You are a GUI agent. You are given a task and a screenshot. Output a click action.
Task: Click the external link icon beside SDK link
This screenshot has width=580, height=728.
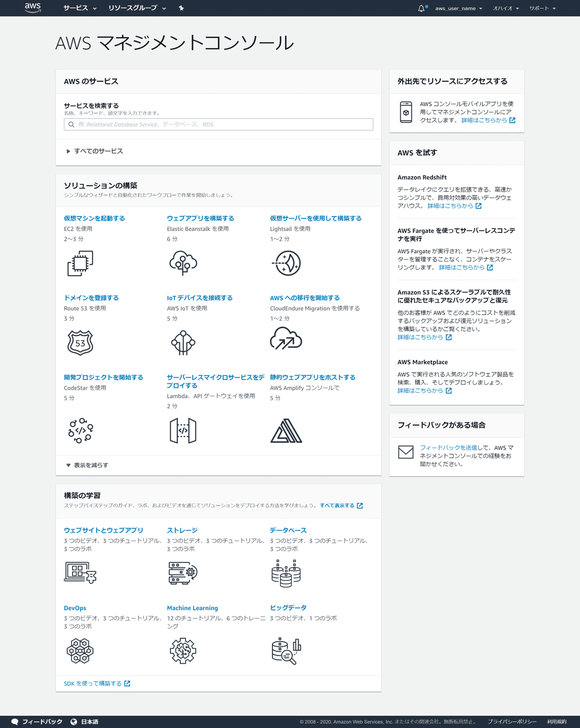[x=127, y=684]
